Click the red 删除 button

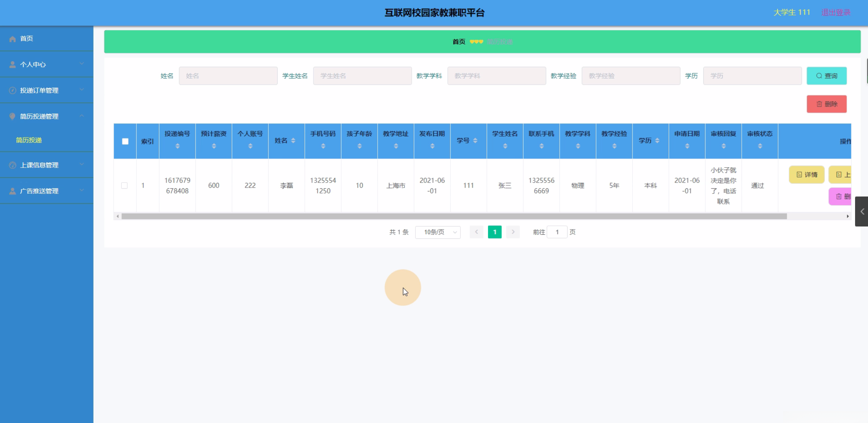pyautogui.click(x=826, y=104)
